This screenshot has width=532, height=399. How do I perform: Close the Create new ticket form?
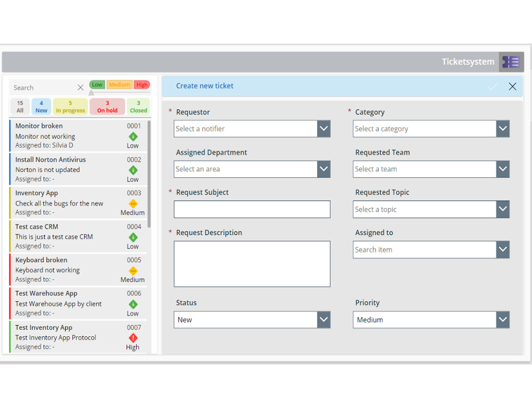(x=512, y=86)
